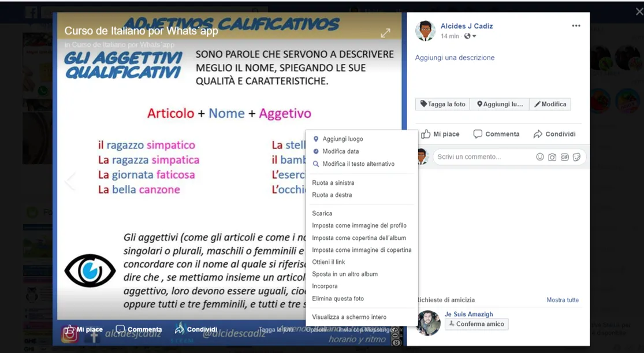Image resolution: width=644 pixels, height=353 pixels.
Task: Open Je Suis Amazigh profile link
Action: tap(468, 314)
